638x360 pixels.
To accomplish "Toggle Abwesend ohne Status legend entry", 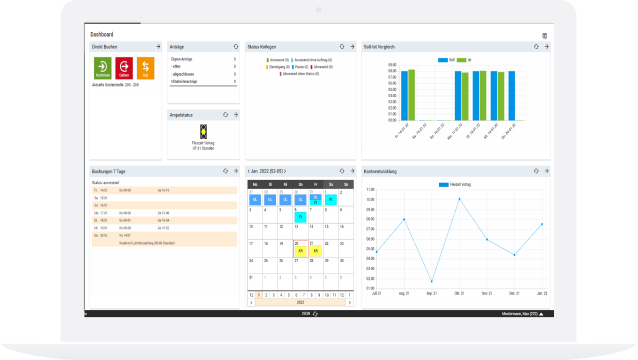I will pyautogui.click(x=299, y=74).
